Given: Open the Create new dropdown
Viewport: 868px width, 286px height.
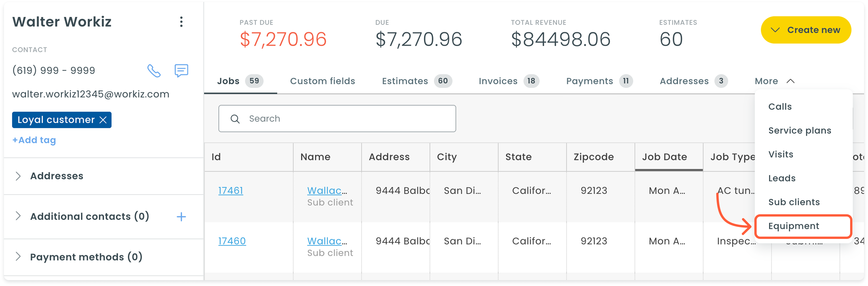Looking at the screenshot, I should coord(806,30).
